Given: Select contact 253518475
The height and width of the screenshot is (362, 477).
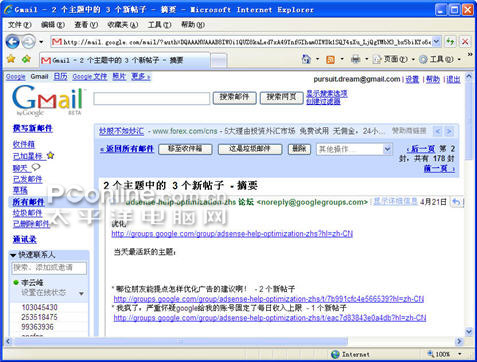Looking at the screenshot, I should [39, 317].
